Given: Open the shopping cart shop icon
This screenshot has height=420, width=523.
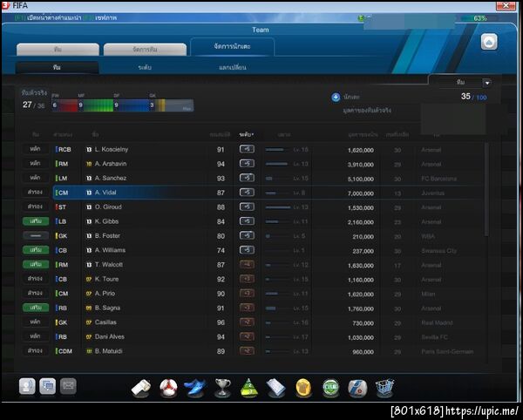Looking at the screenshot, I should point(384,388).
